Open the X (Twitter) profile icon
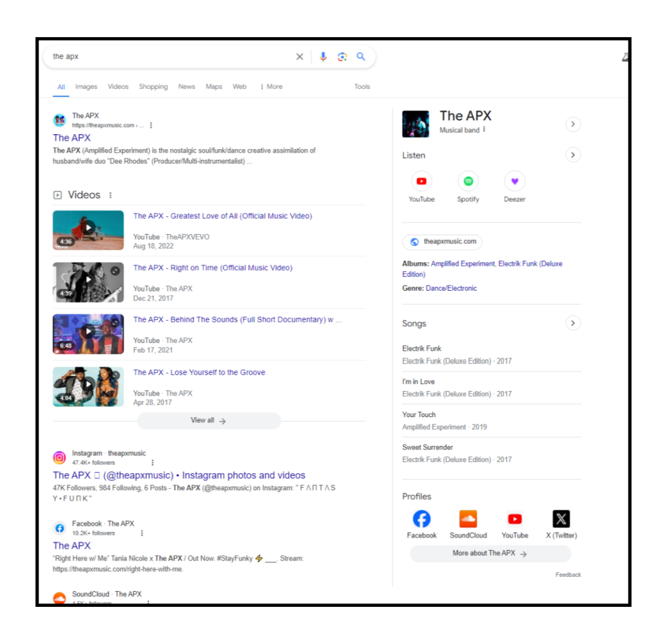The height and width of the screenshot is (644, 667). [x=561, y=519]
